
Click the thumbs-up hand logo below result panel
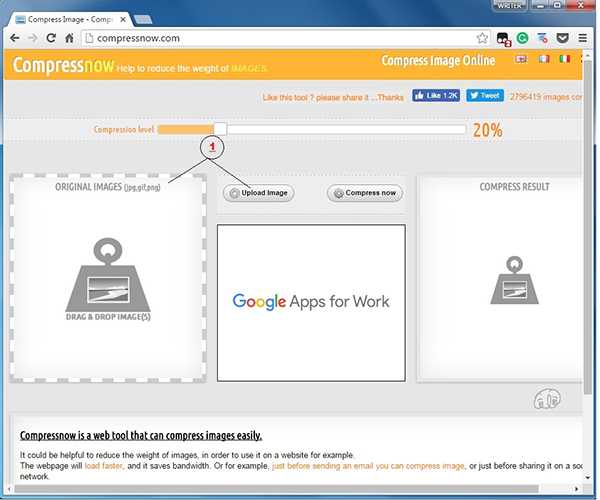tap(547, 399)
